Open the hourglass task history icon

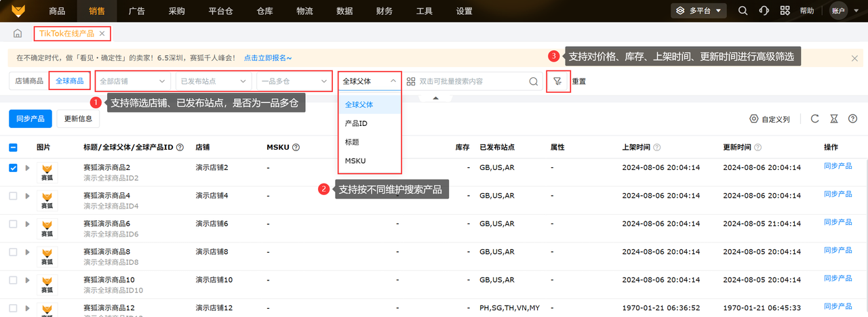(x=834, y=119)
